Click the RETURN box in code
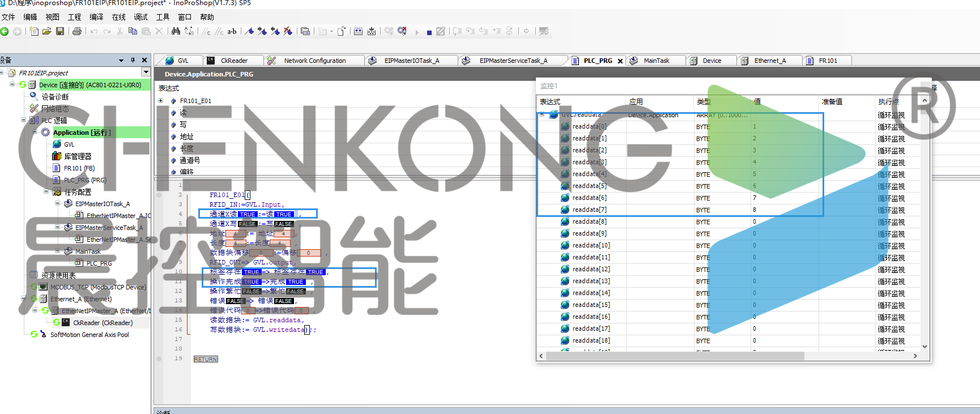This screenshot has height=414, width=980. click(206, 359)
